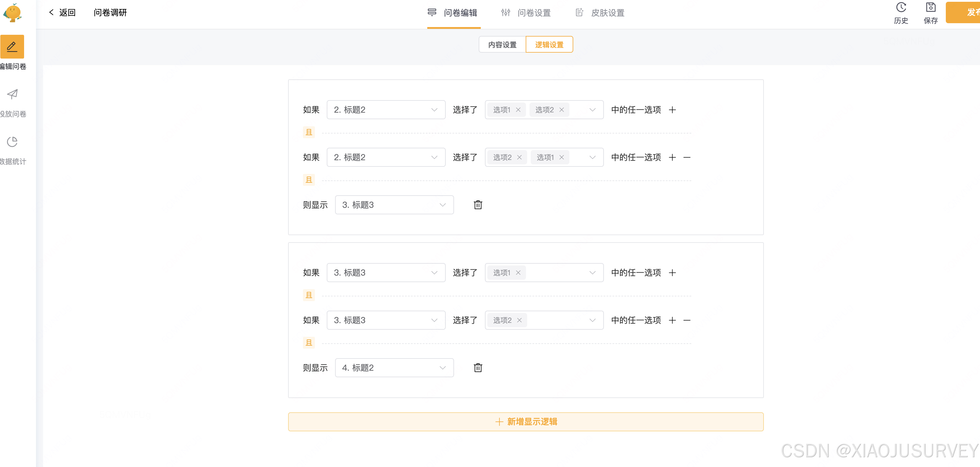Click the 保存 save disk icon
The height and width of the screenshot is (467, 980).
click(x=931, y=8)
